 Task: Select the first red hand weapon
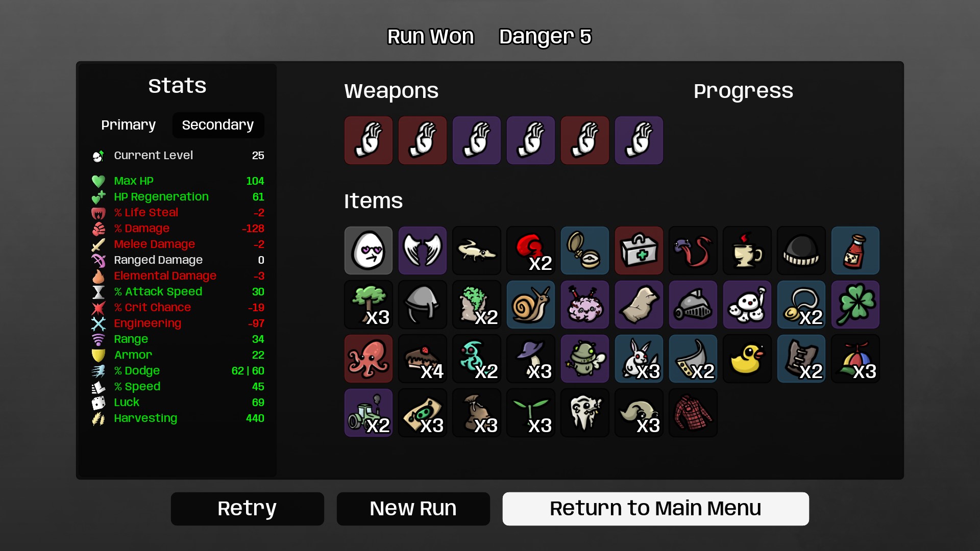368,140
